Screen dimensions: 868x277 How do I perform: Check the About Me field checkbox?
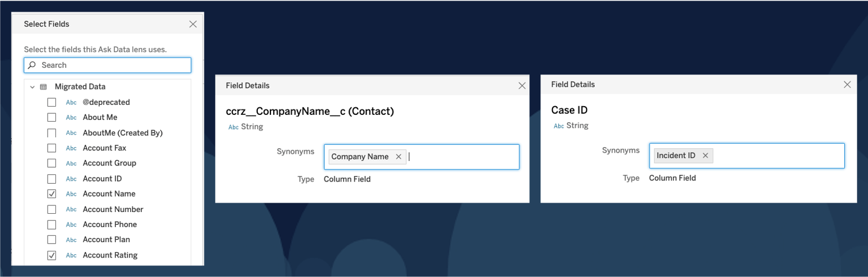click(52, 118)
